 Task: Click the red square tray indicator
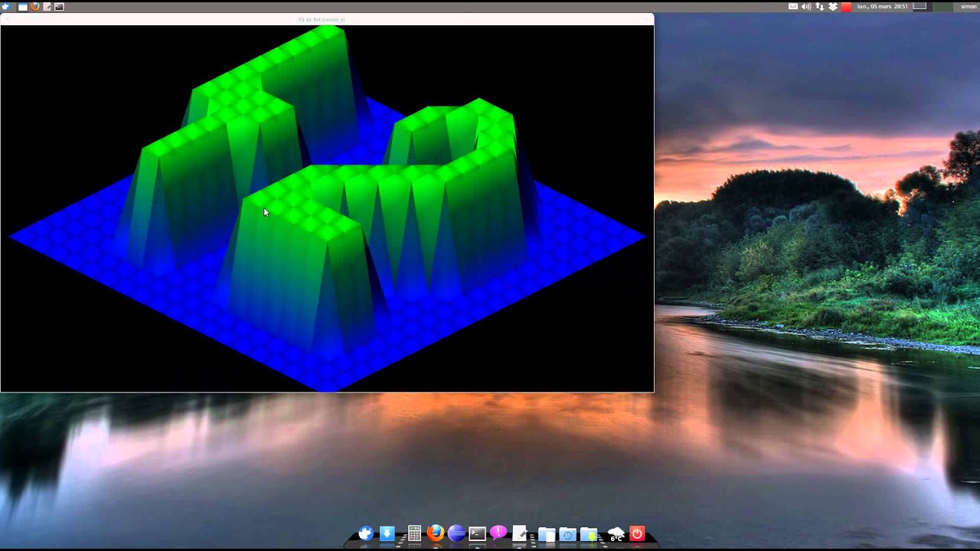[x=846, y=7]
